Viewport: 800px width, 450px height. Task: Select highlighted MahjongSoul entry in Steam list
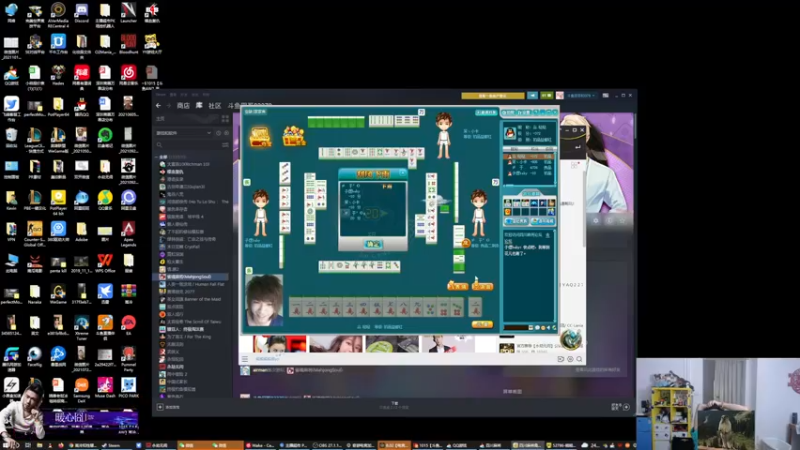[191, 277]
